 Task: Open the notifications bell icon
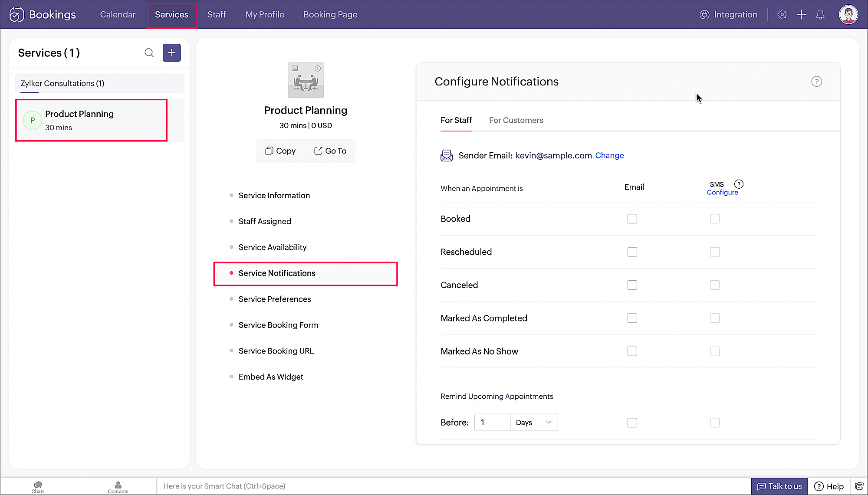tap(820, 14)
